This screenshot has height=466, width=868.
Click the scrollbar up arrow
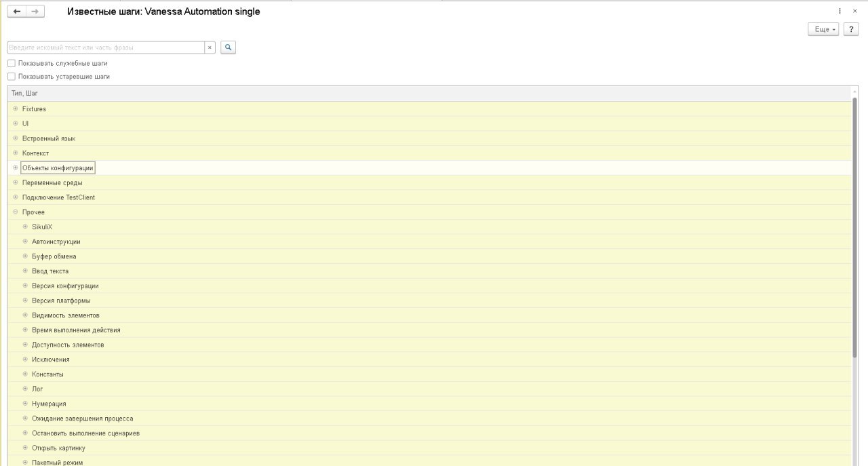pyautogui.click(x=854, y=92)
